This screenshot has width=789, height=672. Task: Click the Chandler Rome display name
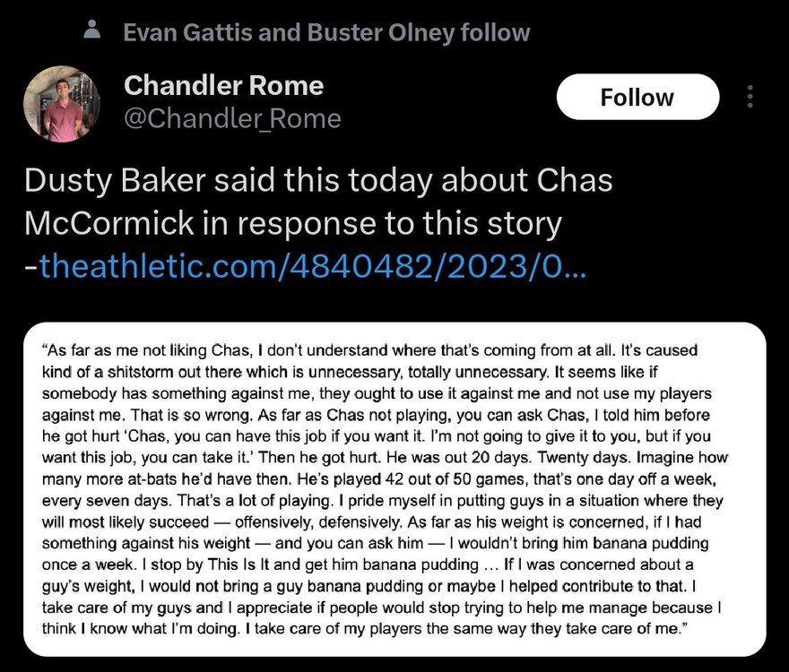click(223, 85)
